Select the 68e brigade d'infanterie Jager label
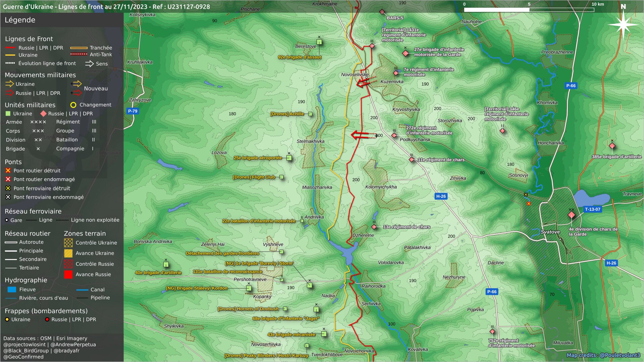 point(286,319)
